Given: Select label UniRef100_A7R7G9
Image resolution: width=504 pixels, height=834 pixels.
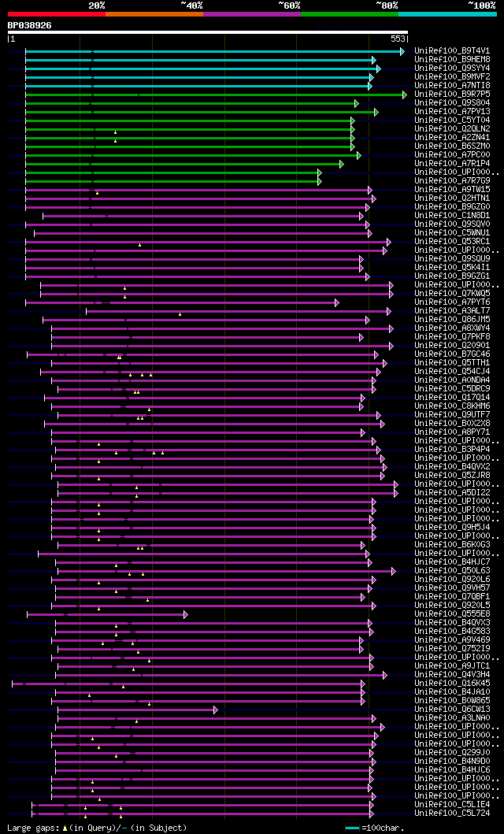Looking at the screenshot, I should (x=453, y=181).
